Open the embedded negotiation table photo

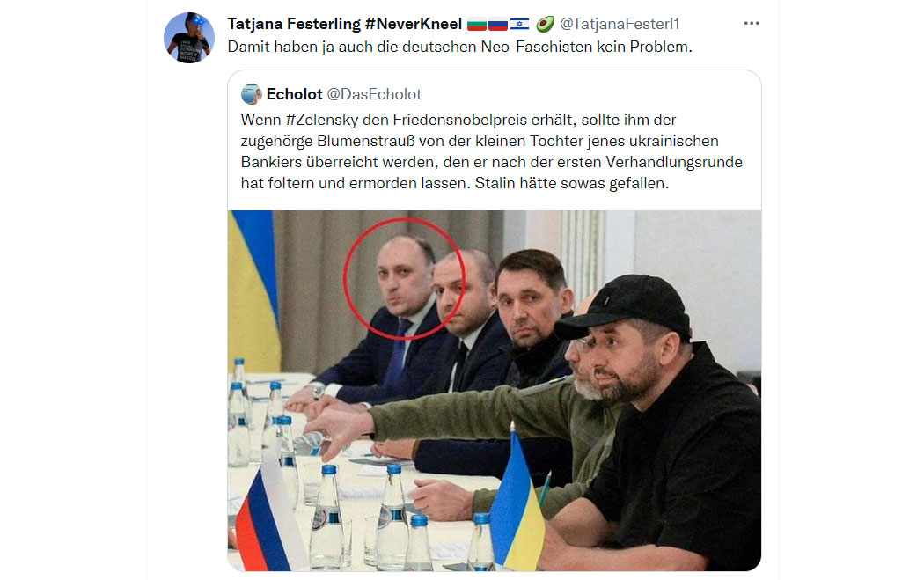[495, 391]
